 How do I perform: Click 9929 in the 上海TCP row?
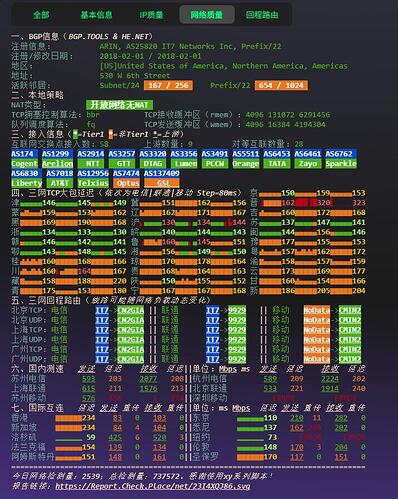pos(237,330)
